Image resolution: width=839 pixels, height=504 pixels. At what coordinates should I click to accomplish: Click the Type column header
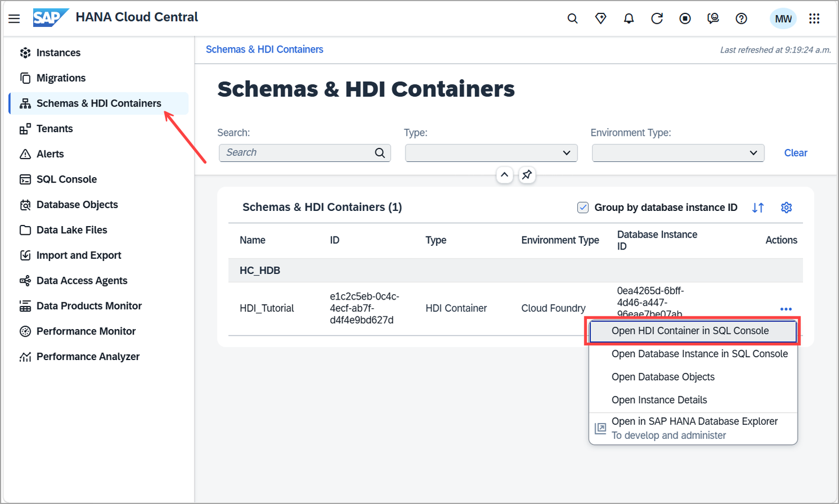(x=436, y=240)
